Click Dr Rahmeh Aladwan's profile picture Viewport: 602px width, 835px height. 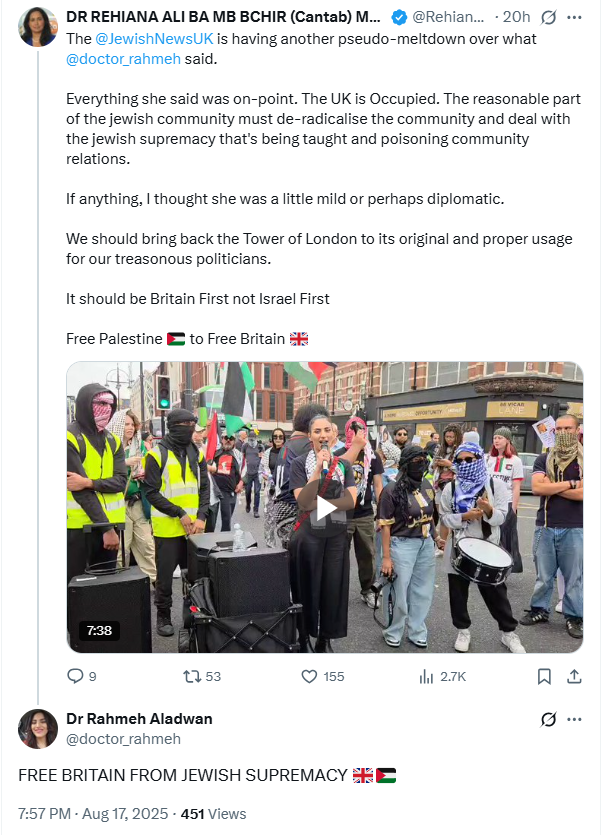(37, 729)
